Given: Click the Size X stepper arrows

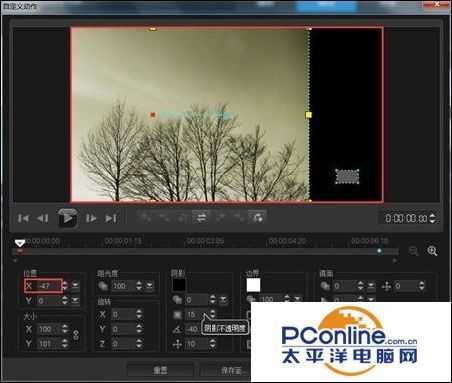Looking at the screenshot, I should (65, 329).
